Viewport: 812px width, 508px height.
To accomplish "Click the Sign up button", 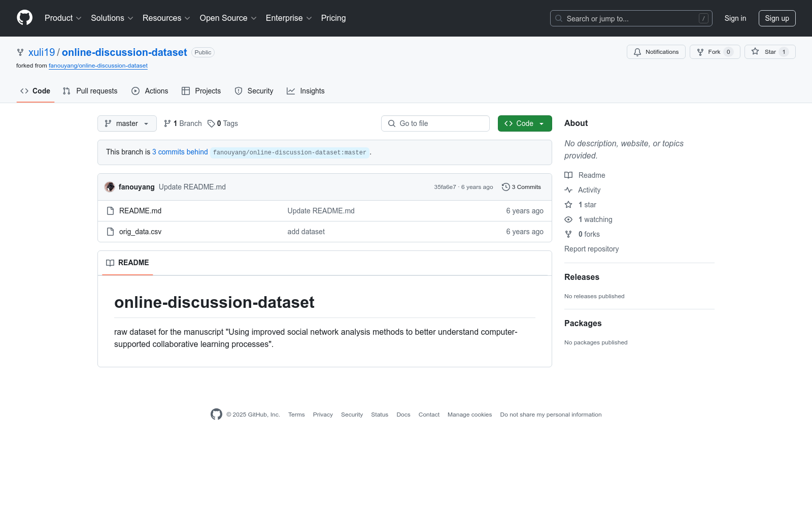I will pyautogui.click(x=777, y=18).
